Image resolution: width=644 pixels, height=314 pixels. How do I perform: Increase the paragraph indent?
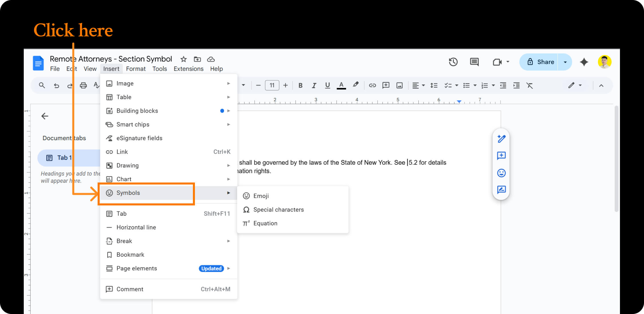tap(516, 85)
